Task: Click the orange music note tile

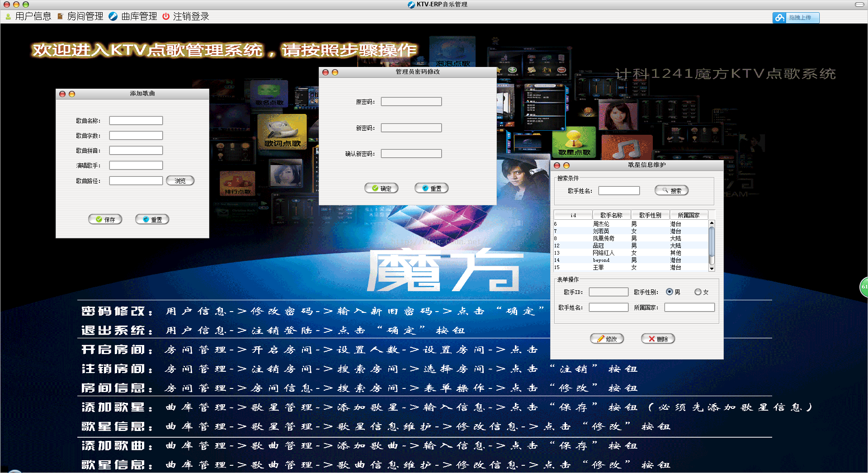Action: pyautogui.click(x=627, y=147)
